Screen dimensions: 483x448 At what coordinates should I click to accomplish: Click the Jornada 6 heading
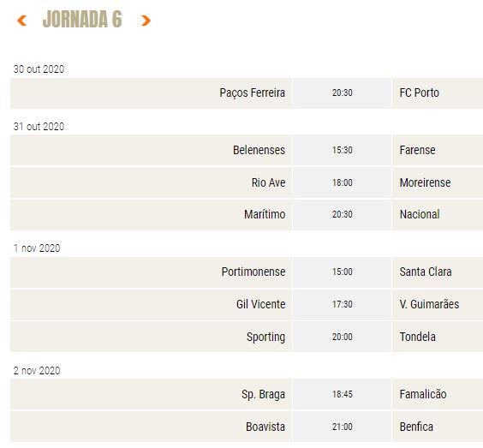click(x=82, y=19)
